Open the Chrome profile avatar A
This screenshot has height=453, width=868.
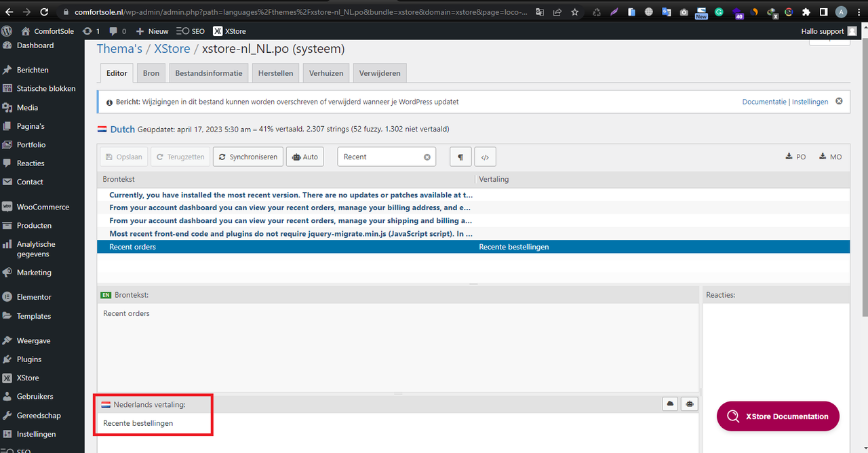click(841, 12)
